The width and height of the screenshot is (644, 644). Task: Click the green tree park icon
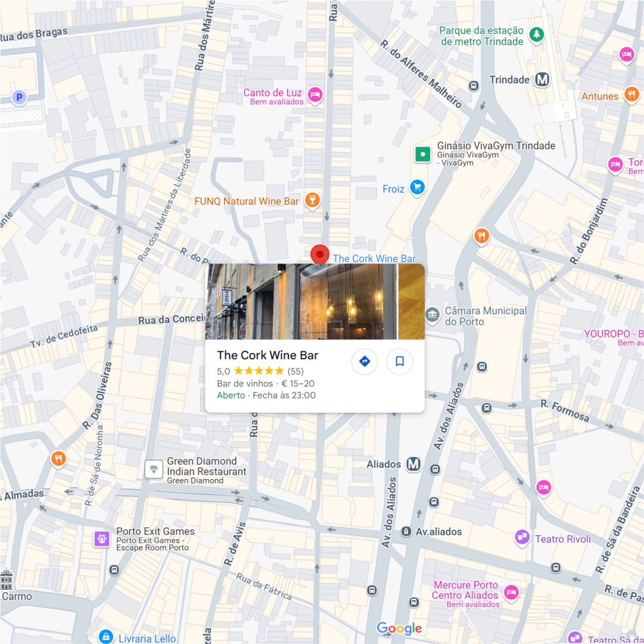pos(536,34)
